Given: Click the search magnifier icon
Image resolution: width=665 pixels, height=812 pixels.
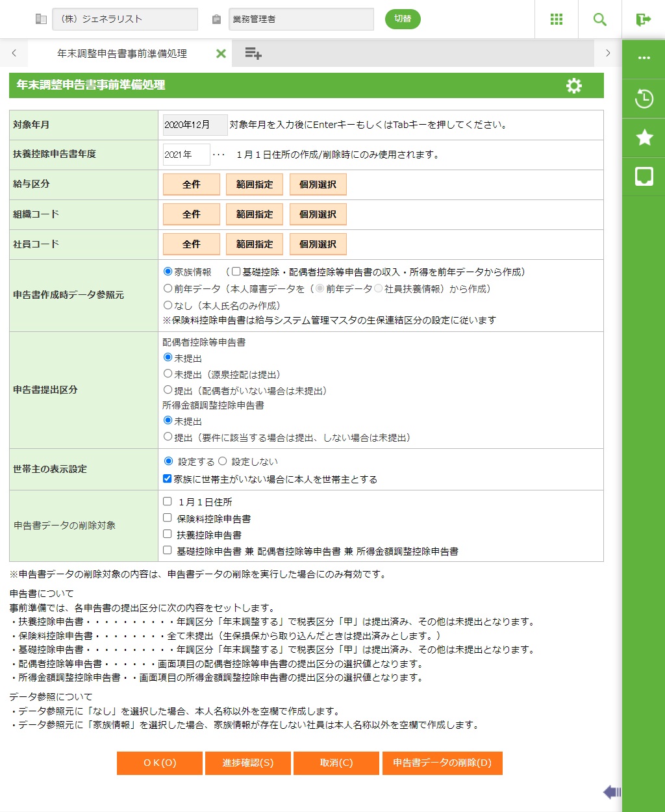Looking at the screenshot, I should tap(600, 19).
